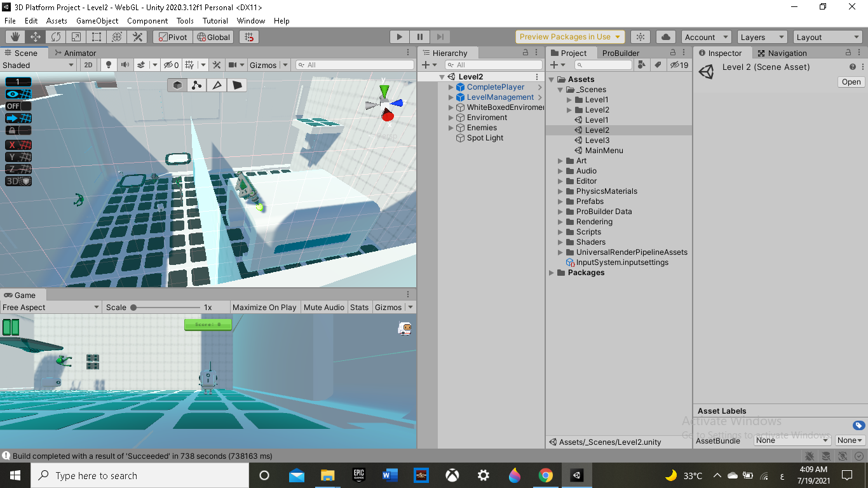Click the Search by Type icon in Project
This screenshot has width=868, height=488.
pyautogui.click(x=642, y=65)
